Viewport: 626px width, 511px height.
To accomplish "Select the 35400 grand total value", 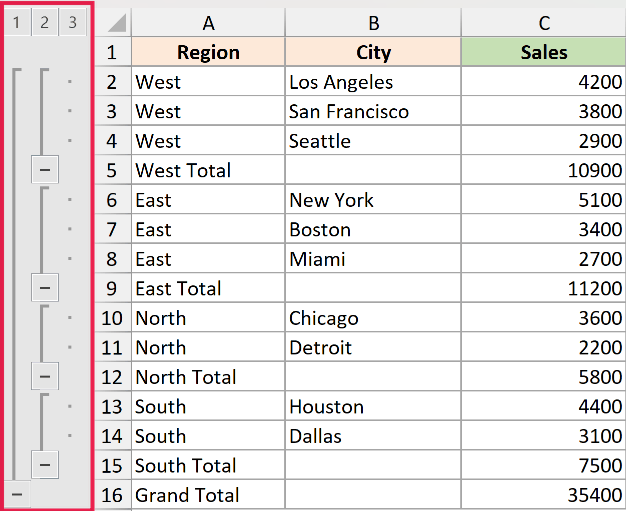I will pyautogui.click(x=544, y=495).
